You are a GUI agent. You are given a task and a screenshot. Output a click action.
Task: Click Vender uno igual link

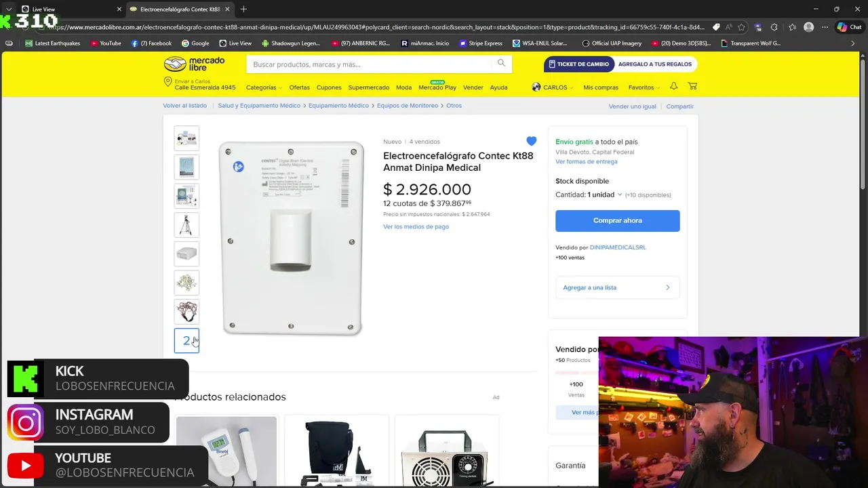632,106
